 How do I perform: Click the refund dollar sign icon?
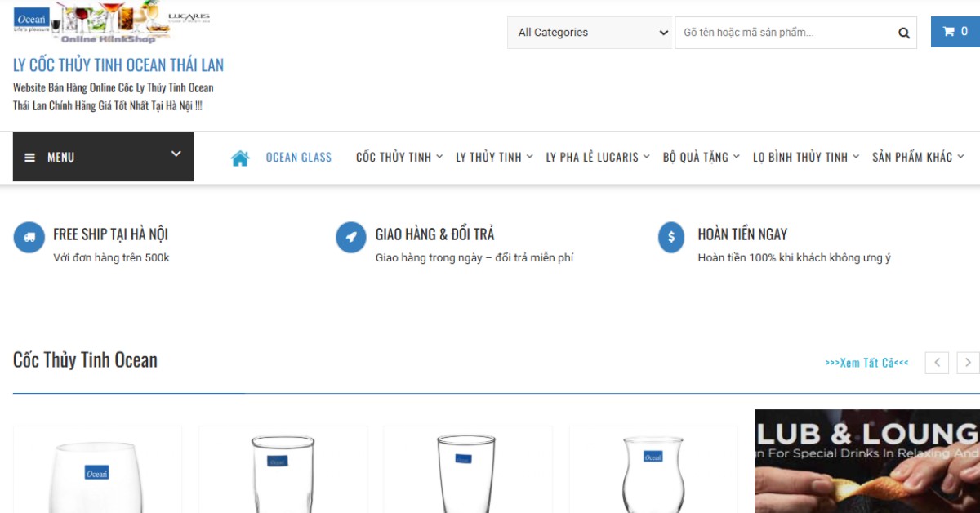click(x=671, y=238)
